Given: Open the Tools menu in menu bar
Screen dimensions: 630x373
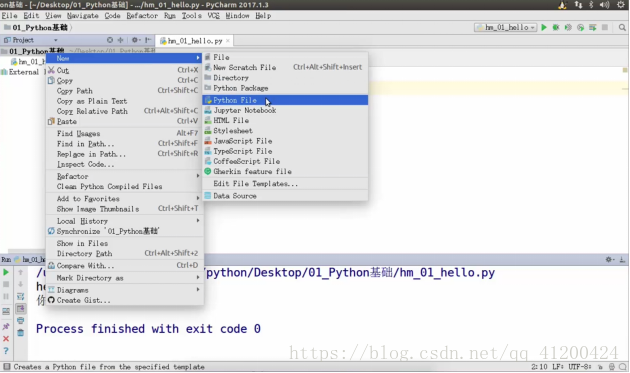Looking at the screenshot, I should click(191, 16).
